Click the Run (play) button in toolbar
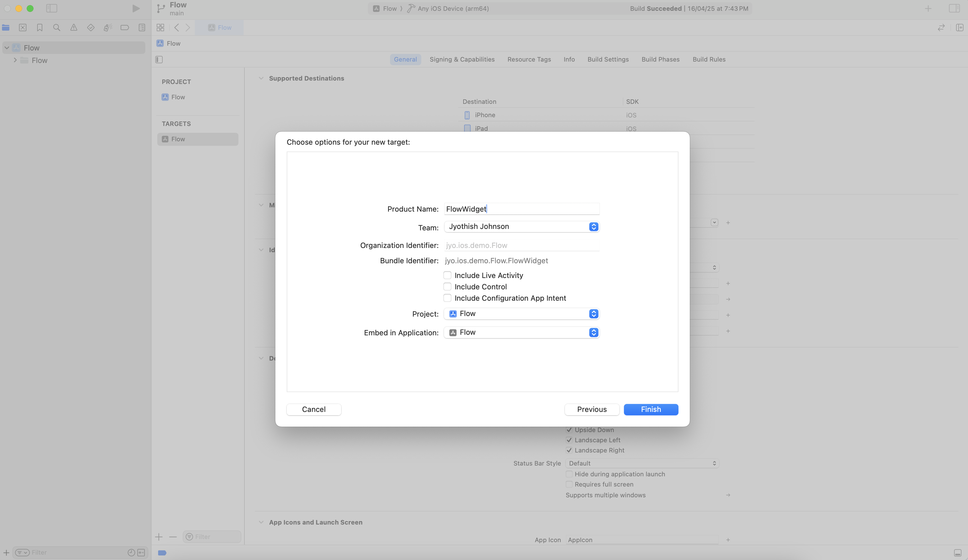 click(x=136, y=9)
